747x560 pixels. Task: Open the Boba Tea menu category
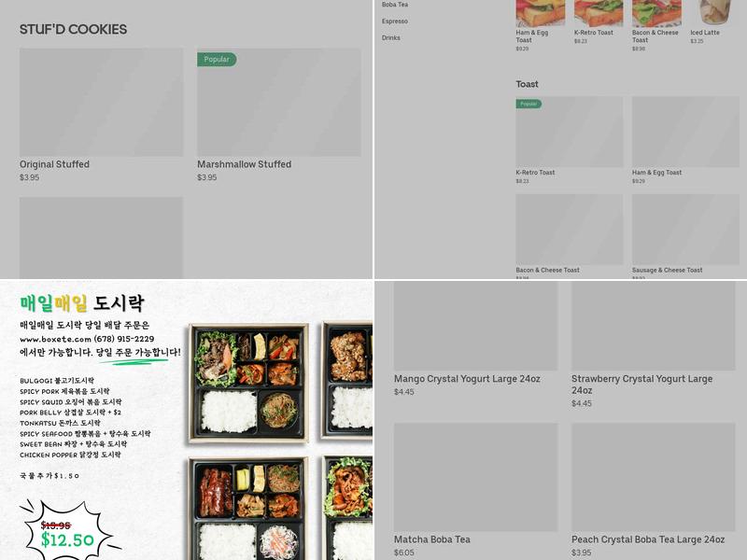click(394, 5)
